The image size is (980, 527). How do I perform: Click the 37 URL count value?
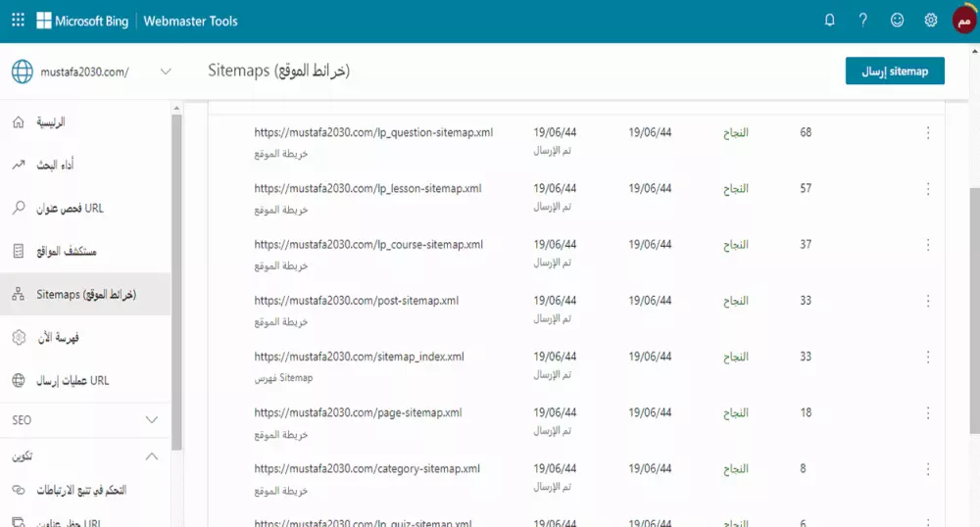pos(806,245)
